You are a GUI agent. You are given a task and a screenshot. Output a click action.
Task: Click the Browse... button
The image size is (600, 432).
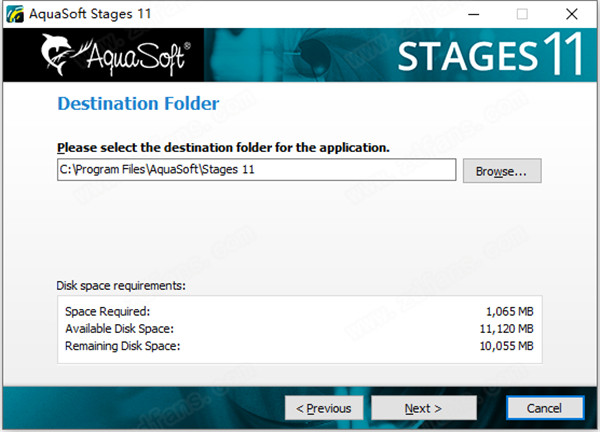[x=502, y=171]
